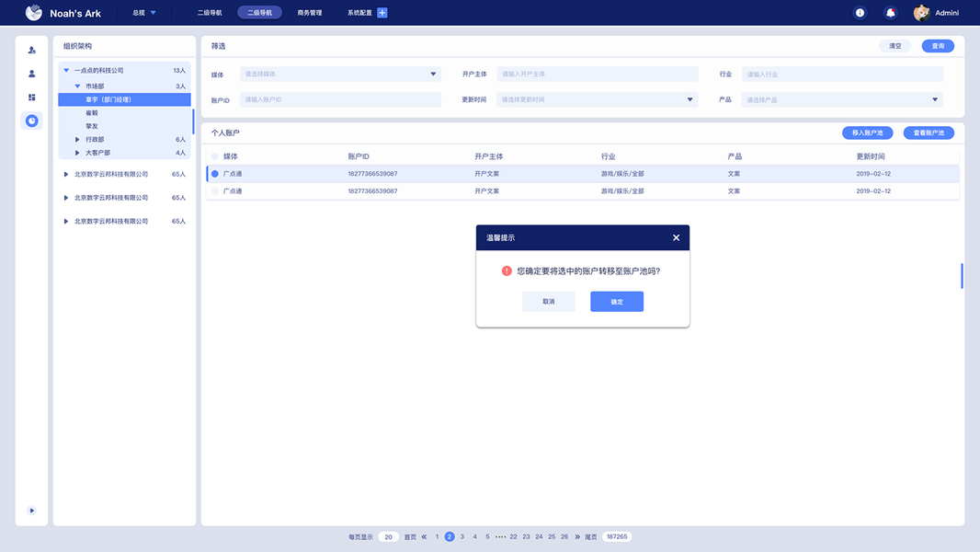Click the first row's 游戏/娱乐/全部 cell
Image resolution: width=980 pixels, height=552 pixels.
(x=622, y=174)
